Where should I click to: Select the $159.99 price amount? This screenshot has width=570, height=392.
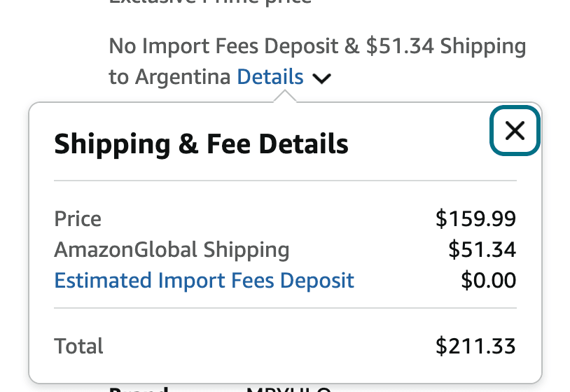475,219
